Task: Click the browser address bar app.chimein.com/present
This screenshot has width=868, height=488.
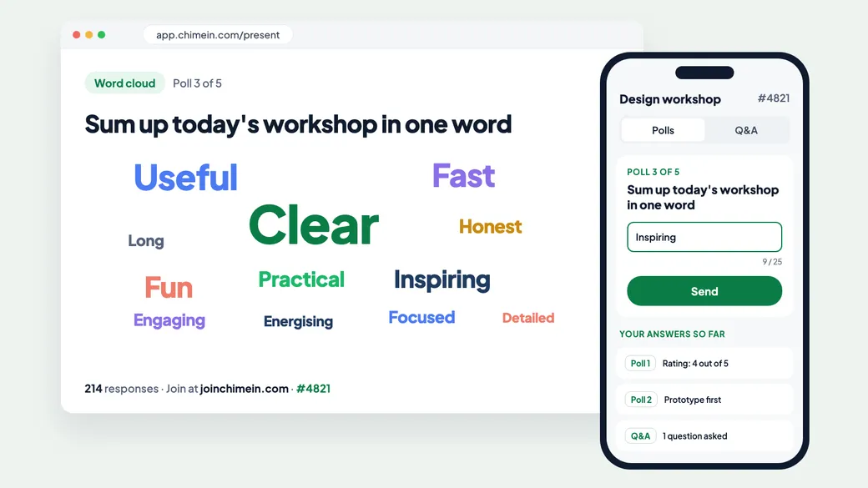Action: pos(218,35)
